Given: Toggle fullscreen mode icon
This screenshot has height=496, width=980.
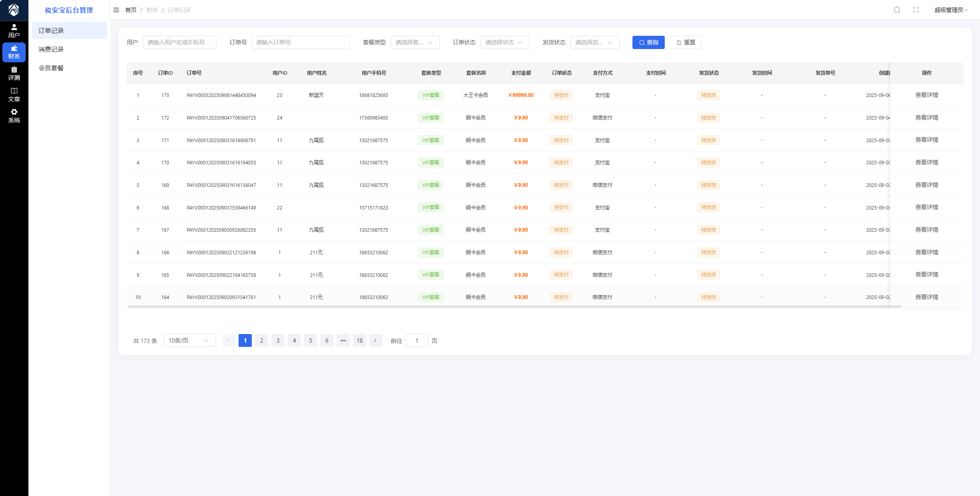Looking at the screenshot, I should coord(916,10).
